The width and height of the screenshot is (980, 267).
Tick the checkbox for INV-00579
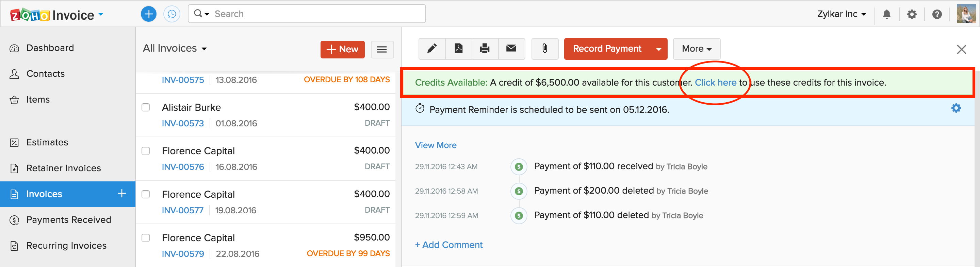146,238
